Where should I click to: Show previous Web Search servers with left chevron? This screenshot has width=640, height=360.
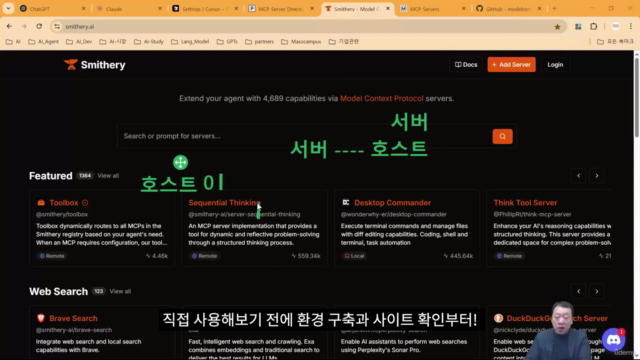(x=578, y=291)
